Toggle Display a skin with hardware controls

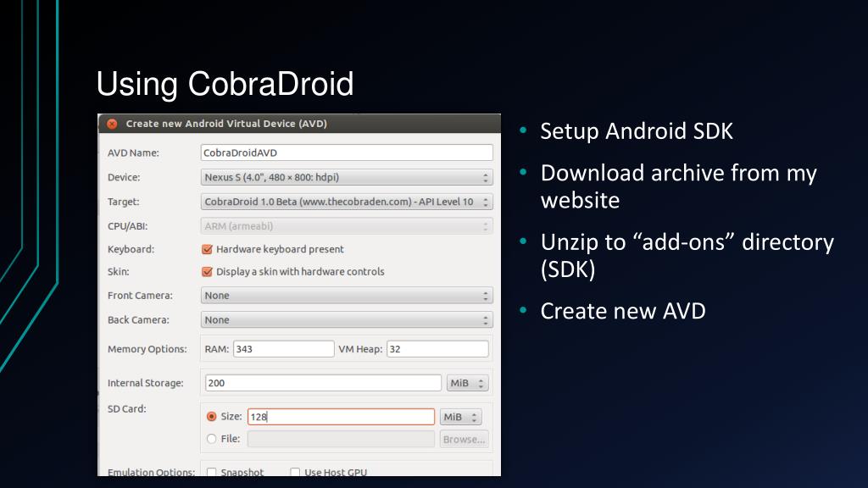[x=207, y=272]
